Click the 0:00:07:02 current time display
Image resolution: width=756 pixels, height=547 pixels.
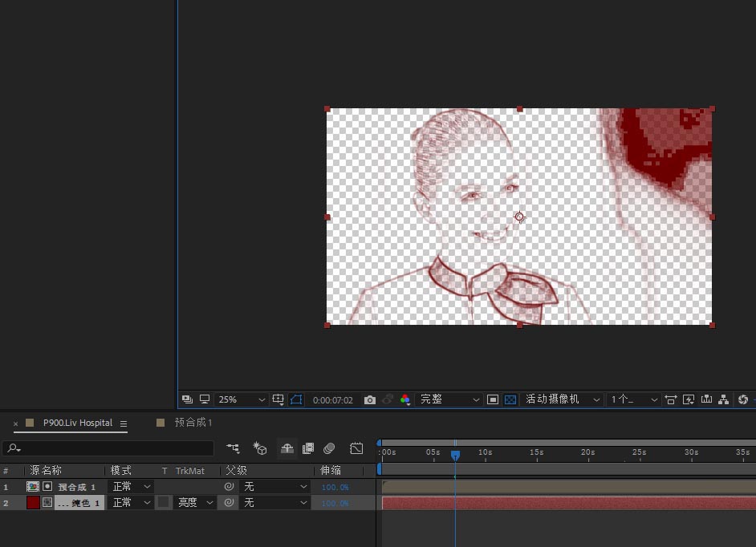(332, 399)
